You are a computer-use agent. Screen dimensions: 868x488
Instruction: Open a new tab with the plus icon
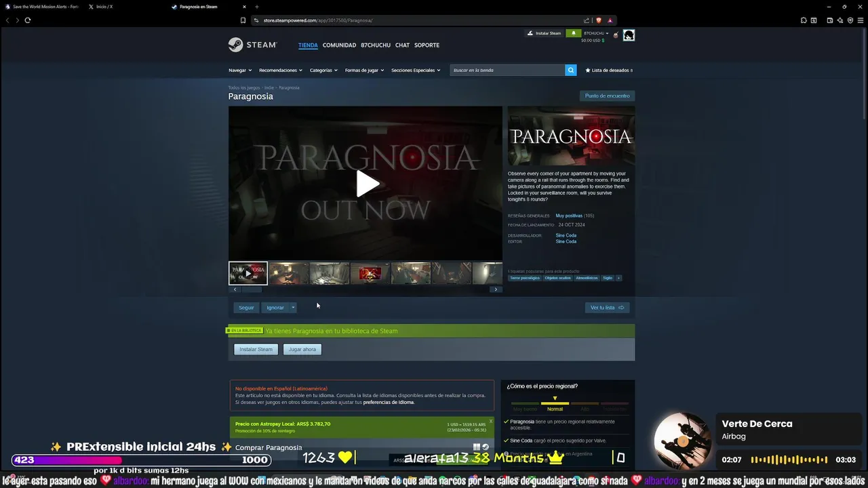pos(256,7)
